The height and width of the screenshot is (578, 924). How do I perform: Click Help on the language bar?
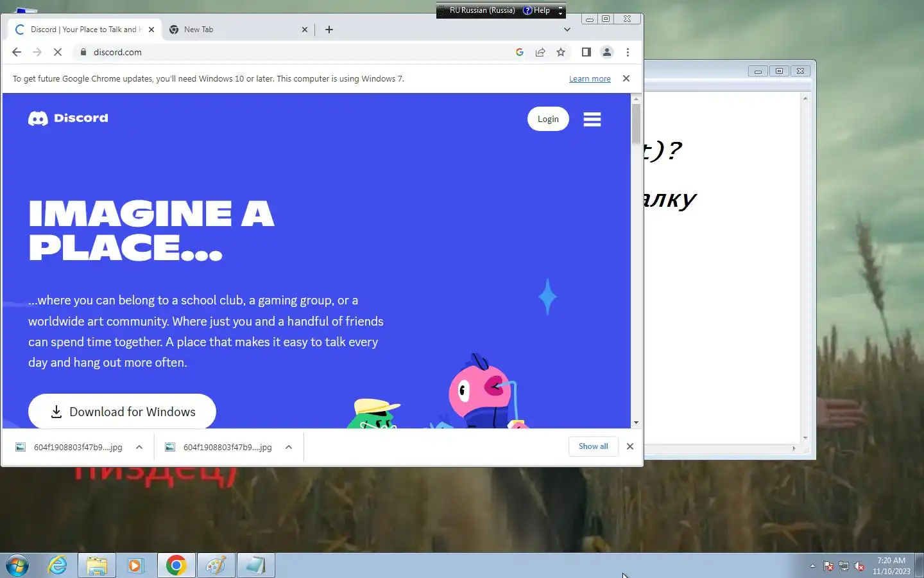[x=537, y=10]
